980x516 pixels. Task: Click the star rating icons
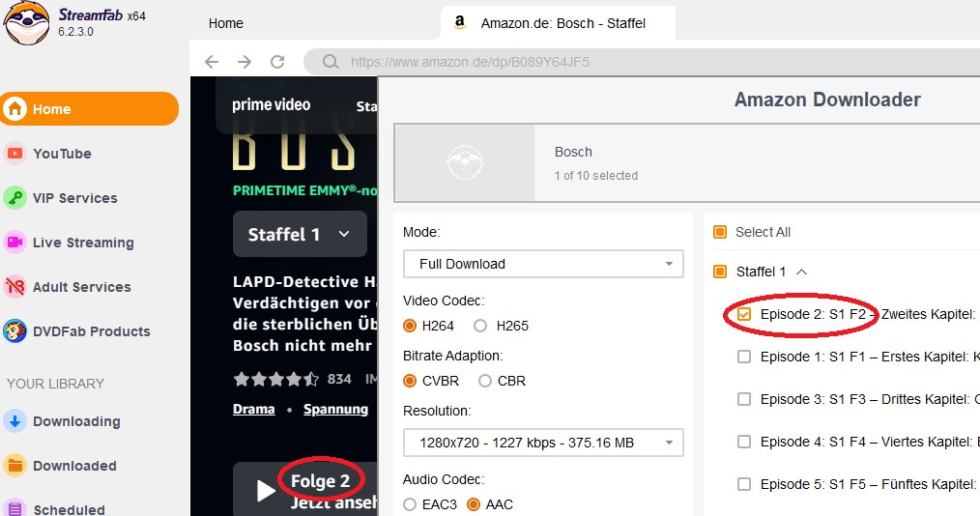coord(275,379)
